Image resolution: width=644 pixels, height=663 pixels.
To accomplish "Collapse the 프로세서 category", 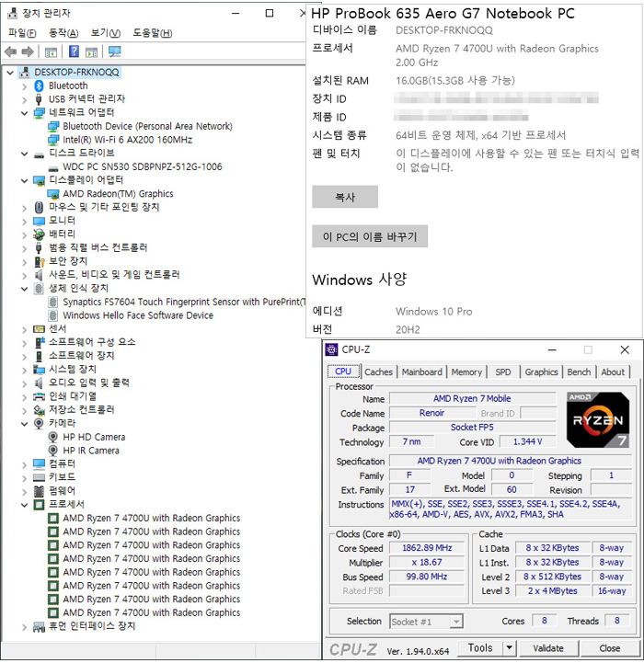I will click(24, 505).
